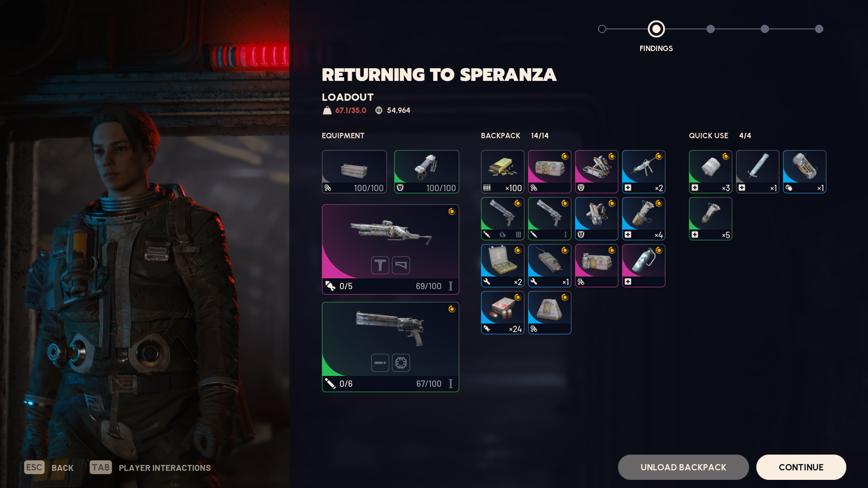The width and height of the screenshot is (868, 488).
Task: Jump to the last step dot in progress bar
Action: 819,29
